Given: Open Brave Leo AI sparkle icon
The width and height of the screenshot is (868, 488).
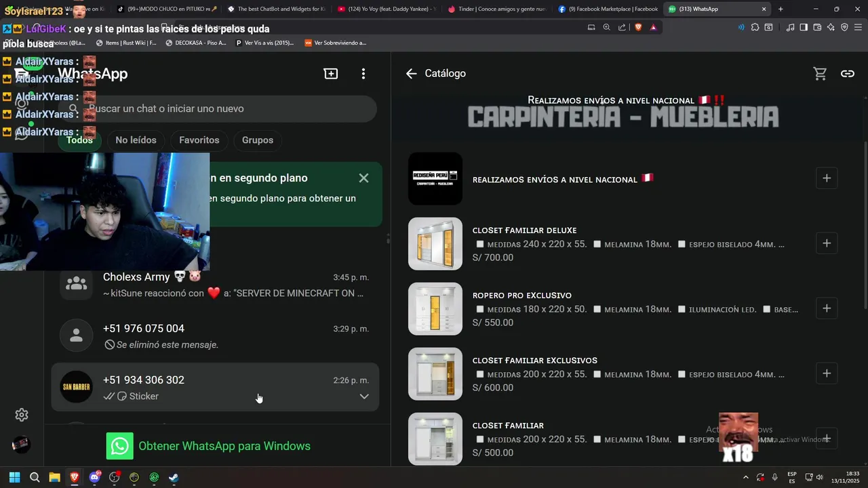Looking at the screenshot, I should tap(831, 27).
